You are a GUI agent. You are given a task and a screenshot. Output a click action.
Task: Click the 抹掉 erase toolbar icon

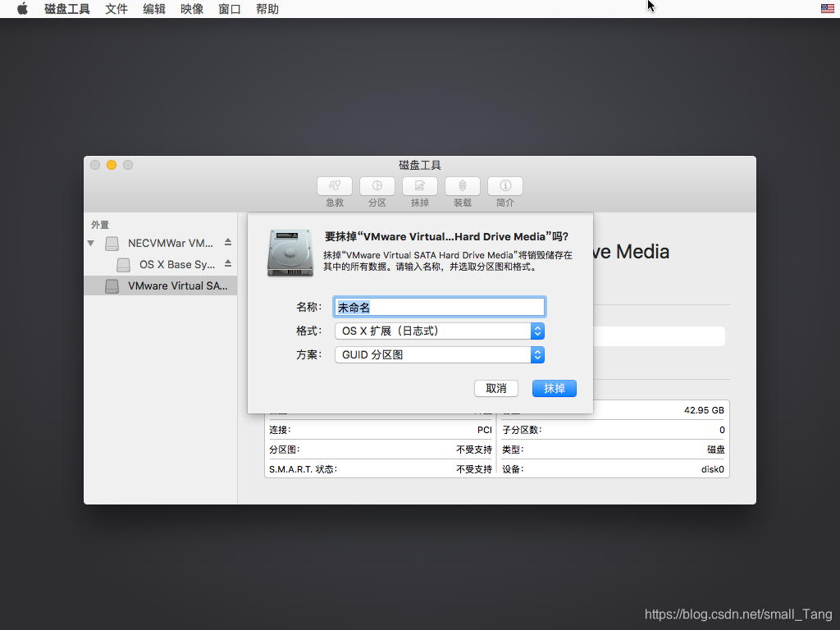(x=419, y=186)
